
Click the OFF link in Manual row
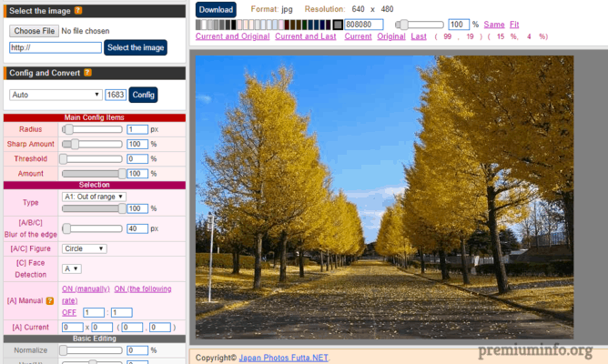pyautogui.click(x=69, y=312)
